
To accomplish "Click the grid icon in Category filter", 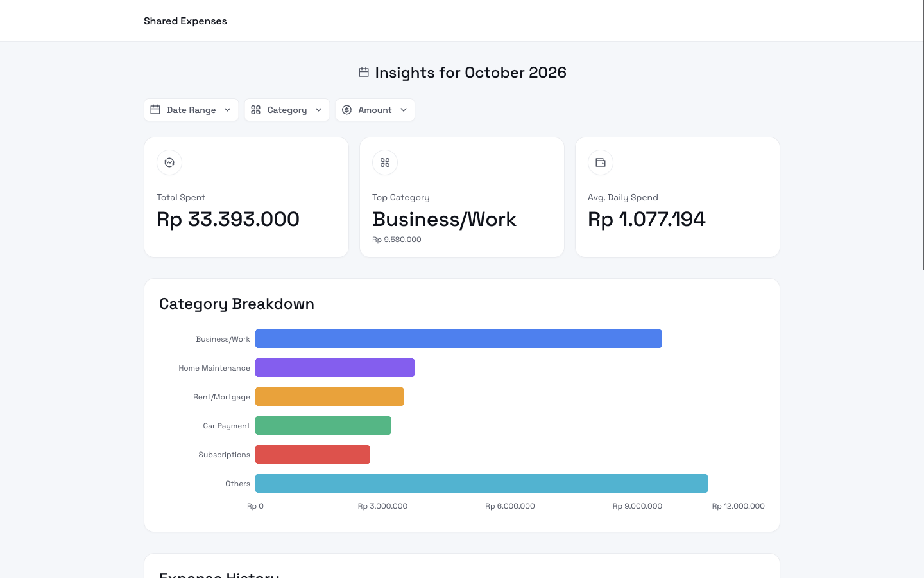I will tap(255, 110).
